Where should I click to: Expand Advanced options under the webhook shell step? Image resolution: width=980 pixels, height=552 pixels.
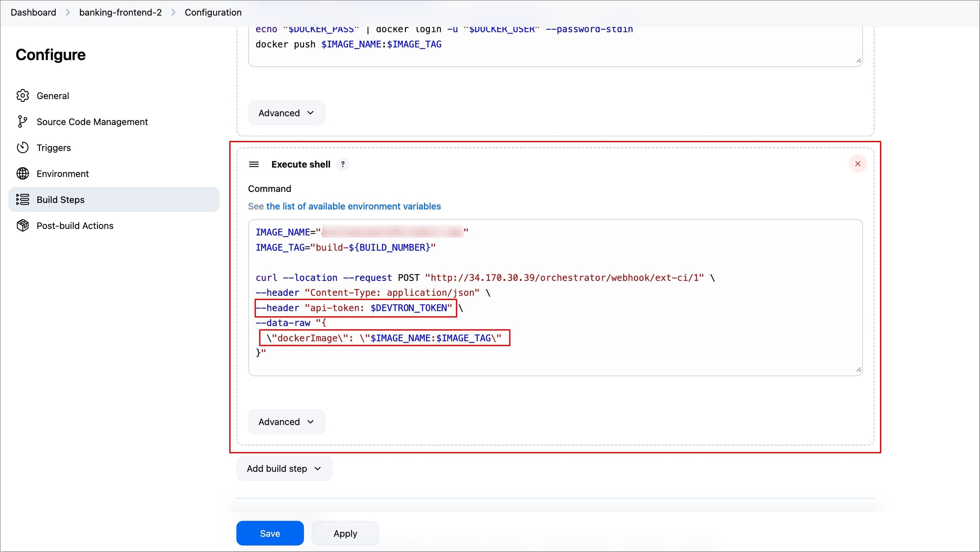tap(286, 422)
